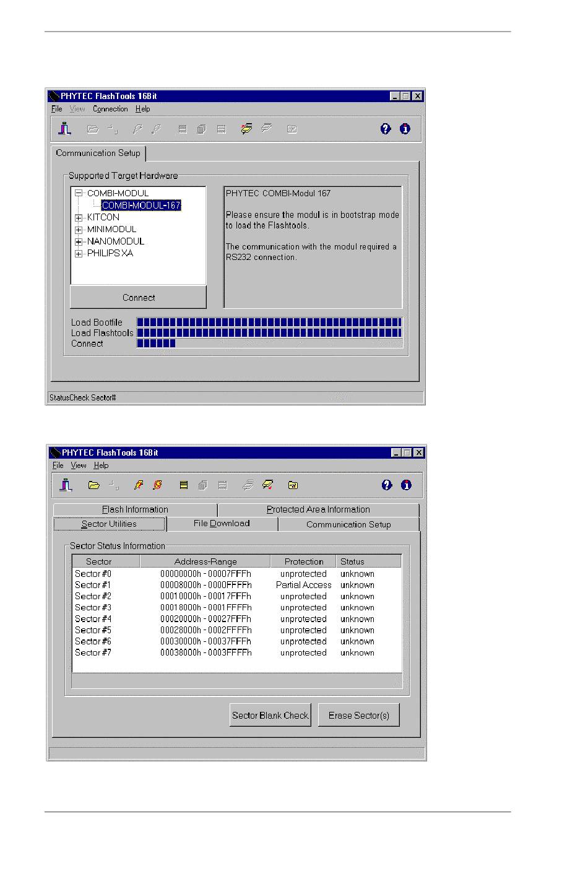This screenshot has height=879, width=588.
Task: Click yellow disconnect icon in Sector Status window
Action: tap(268, 485)
